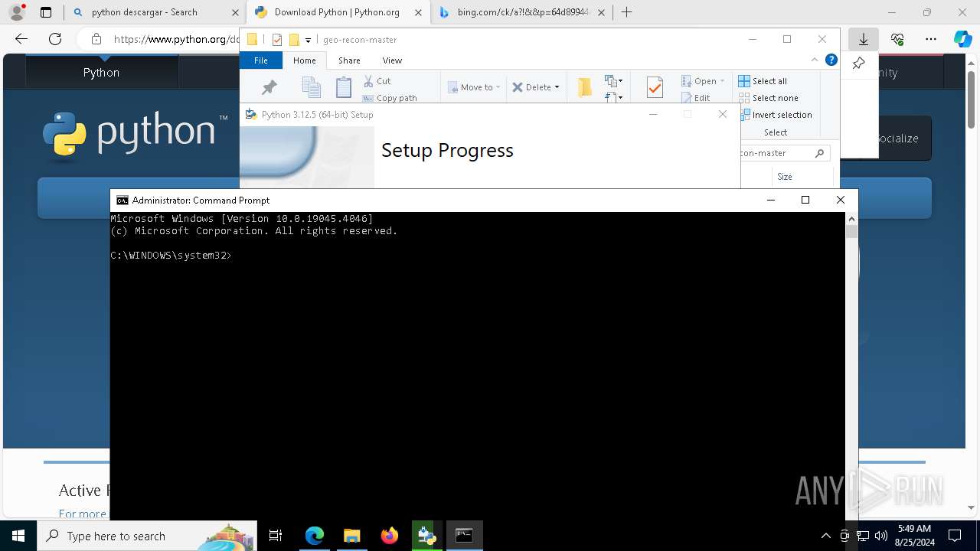Click taskbar search box
980x551 pixels.
147,536
